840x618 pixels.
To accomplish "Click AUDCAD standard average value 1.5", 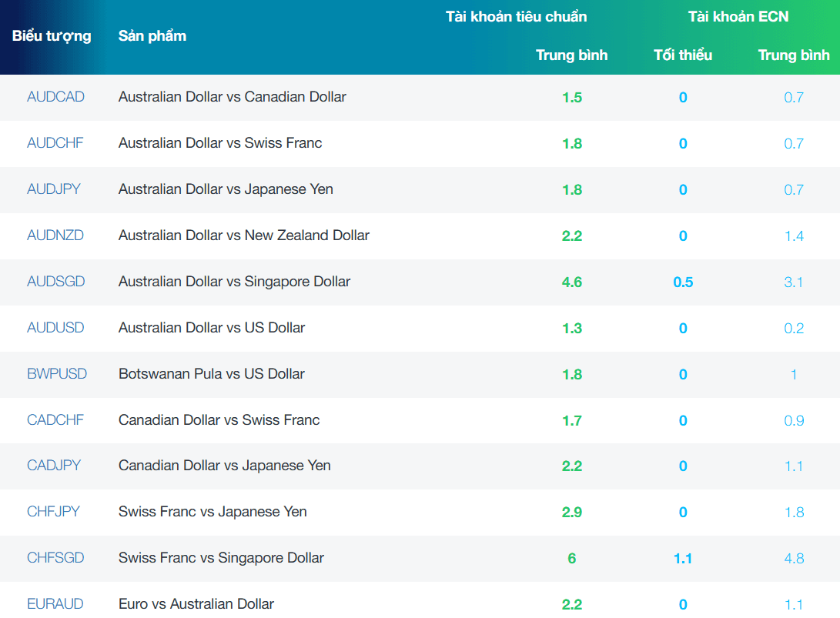I will [571, 98].
